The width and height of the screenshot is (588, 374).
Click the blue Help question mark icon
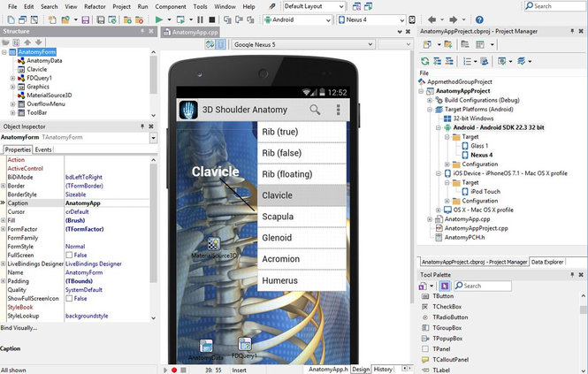point(479,19)
